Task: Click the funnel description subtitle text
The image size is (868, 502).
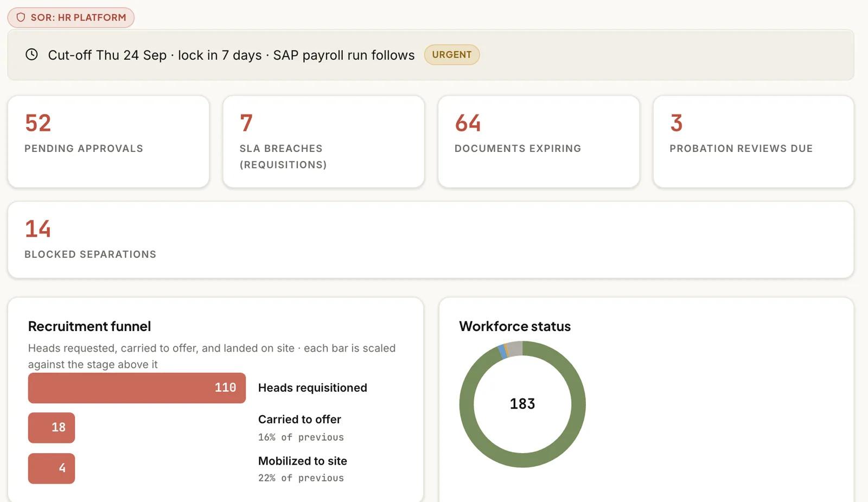Action: 212,356
